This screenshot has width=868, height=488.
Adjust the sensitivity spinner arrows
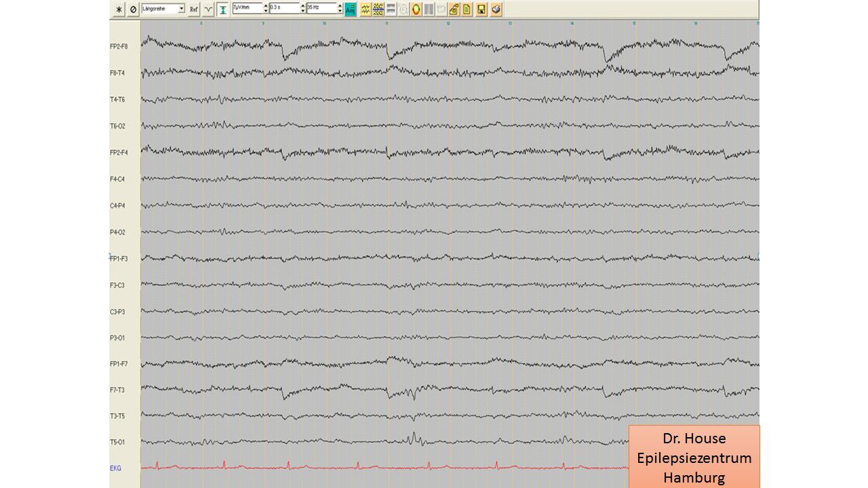(x=265, y=9)
